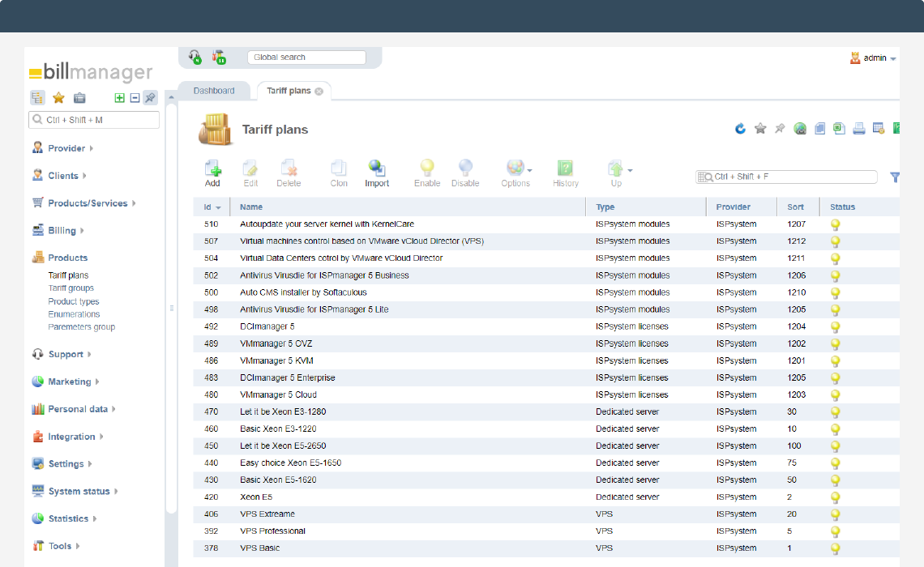The height and width of the screenshot is (567, 924).
Task: Expand the Clients menu section
Action: (x=59, y=176)
